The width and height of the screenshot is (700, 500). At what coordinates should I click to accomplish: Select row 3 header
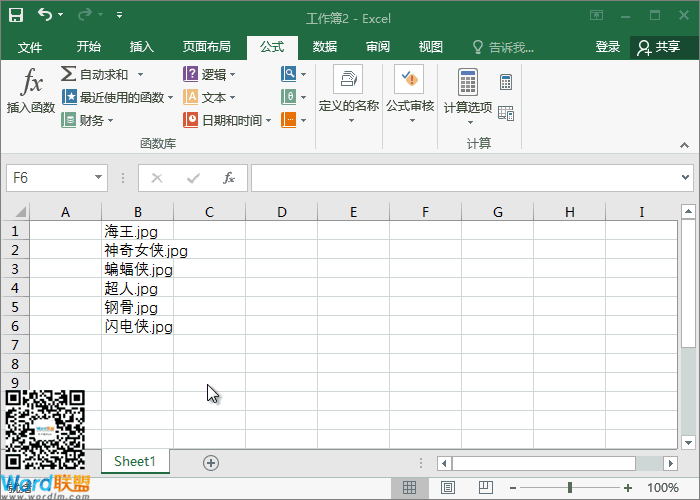[15, 269]
